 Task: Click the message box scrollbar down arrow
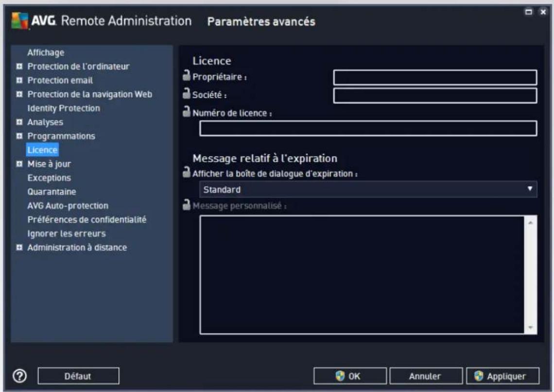coord(530,328)
